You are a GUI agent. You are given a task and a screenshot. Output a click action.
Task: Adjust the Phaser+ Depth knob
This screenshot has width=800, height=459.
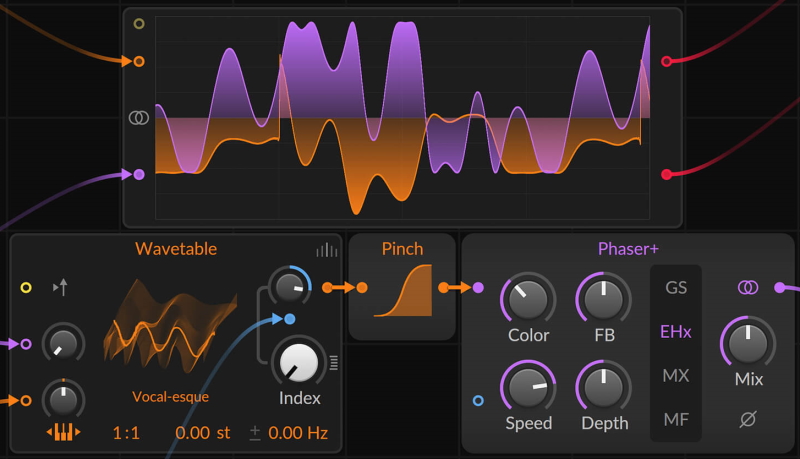click(x=604, y=387)
